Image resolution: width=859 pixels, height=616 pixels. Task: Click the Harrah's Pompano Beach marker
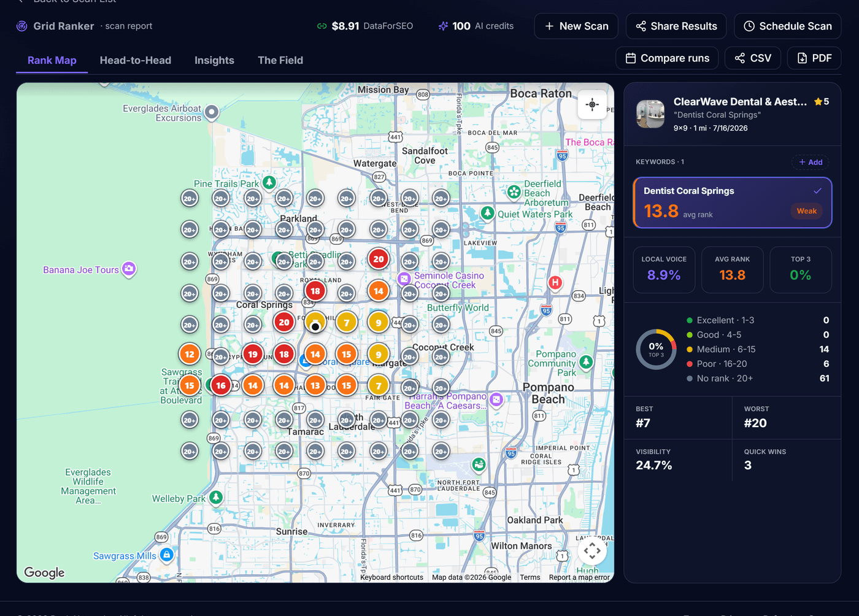[496, 399]
